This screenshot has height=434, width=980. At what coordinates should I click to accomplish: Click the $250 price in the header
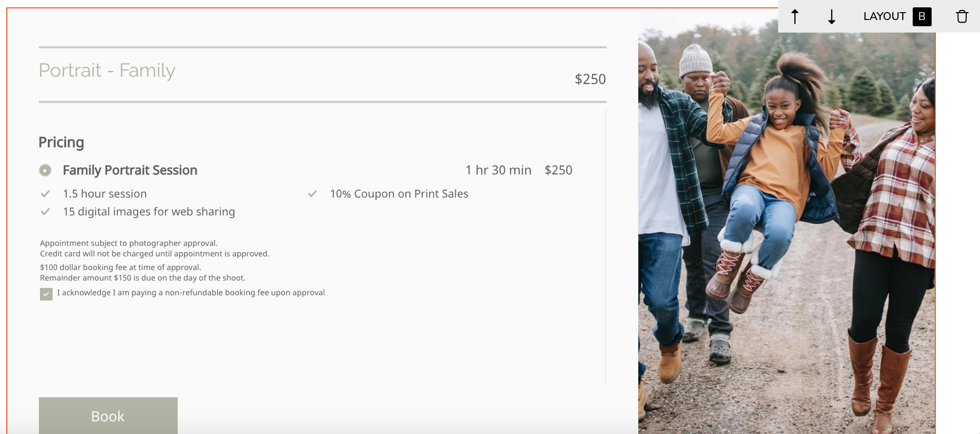tap(590, 79)
